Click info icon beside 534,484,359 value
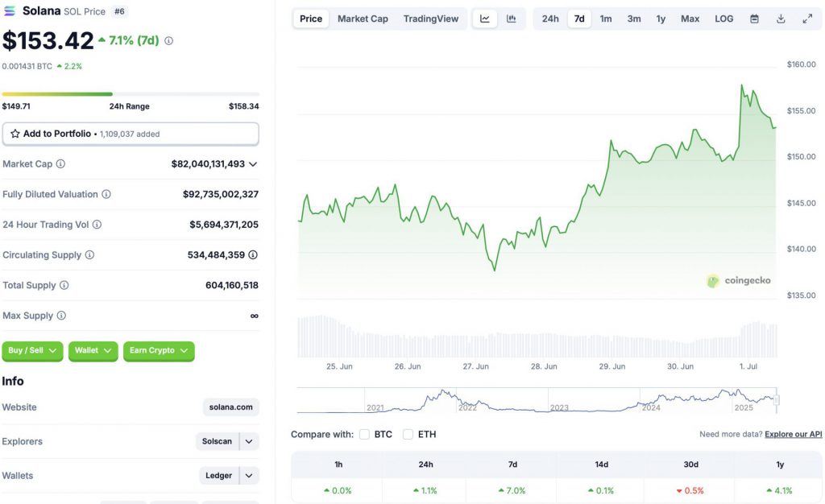The image size is (825, 504). coord(253,255)
